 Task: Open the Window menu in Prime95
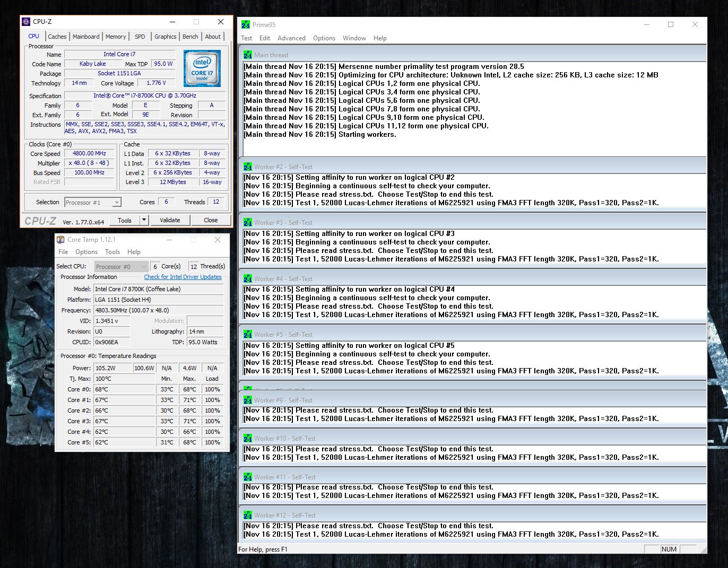click(x=354, y=38)
